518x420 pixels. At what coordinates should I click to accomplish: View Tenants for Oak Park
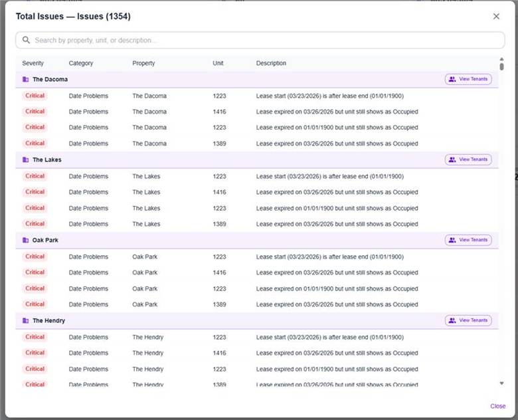pyautogui.click(x=468, y=240)
